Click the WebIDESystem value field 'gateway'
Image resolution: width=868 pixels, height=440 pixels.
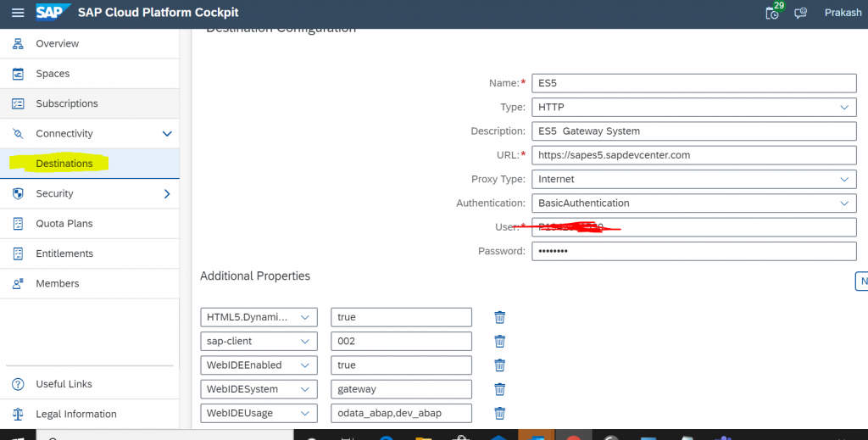coord(401,389)
